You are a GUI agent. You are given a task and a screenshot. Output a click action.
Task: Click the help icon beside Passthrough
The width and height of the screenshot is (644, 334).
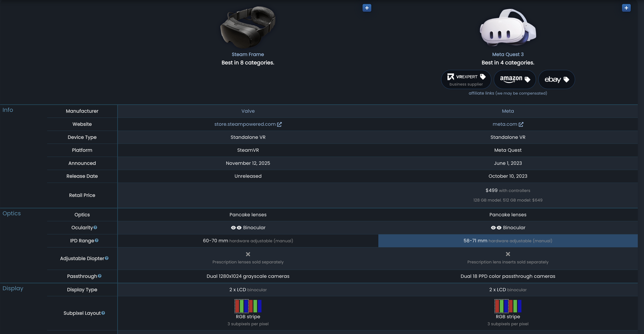pos(100,276)
